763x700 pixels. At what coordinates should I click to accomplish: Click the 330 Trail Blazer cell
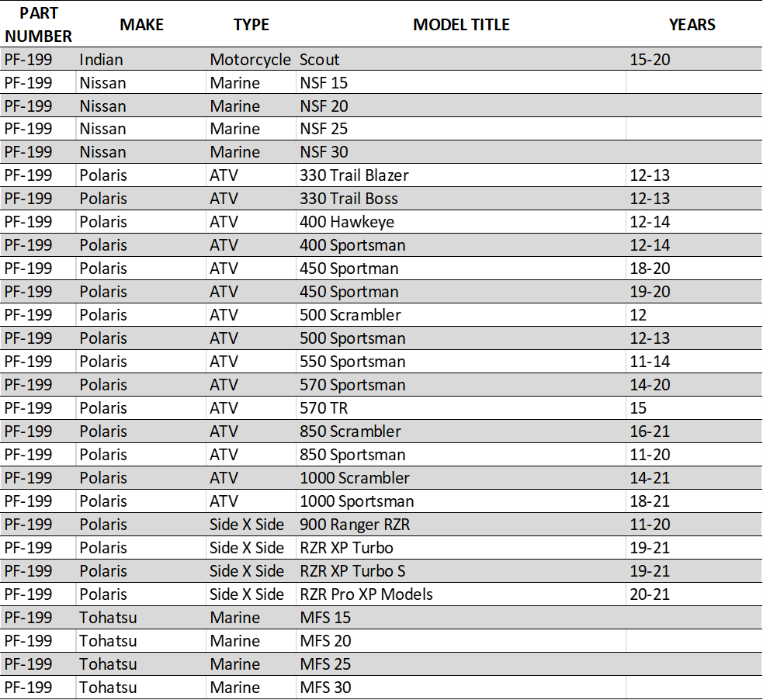point(461,175)
